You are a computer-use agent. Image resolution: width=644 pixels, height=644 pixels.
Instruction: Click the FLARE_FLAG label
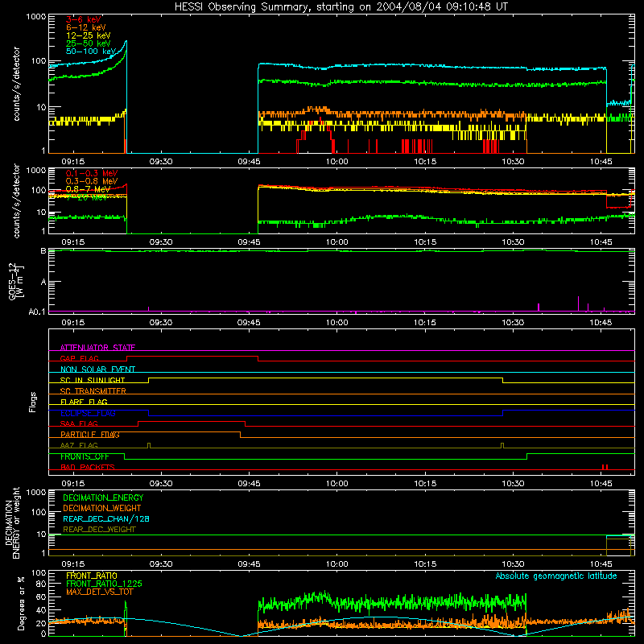pyautogui.click(x=84, y=402)
